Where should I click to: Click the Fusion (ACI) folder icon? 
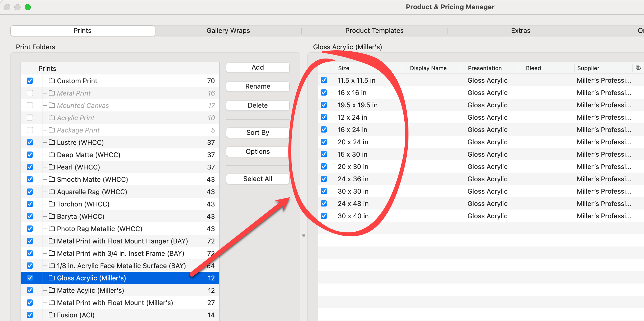(x=52, y=315)
